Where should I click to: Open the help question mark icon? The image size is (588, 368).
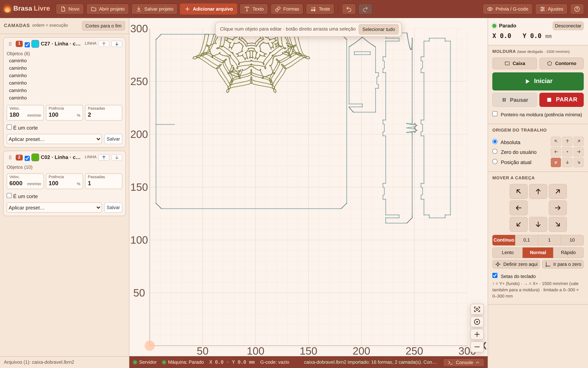tap(577, 9)
